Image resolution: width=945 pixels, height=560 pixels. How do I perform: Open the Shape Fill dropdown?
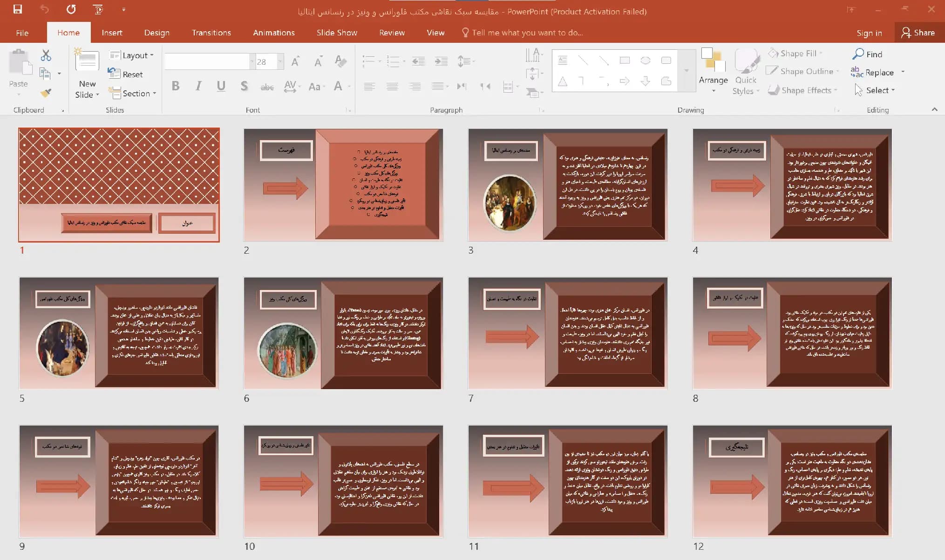click(795, 54)
